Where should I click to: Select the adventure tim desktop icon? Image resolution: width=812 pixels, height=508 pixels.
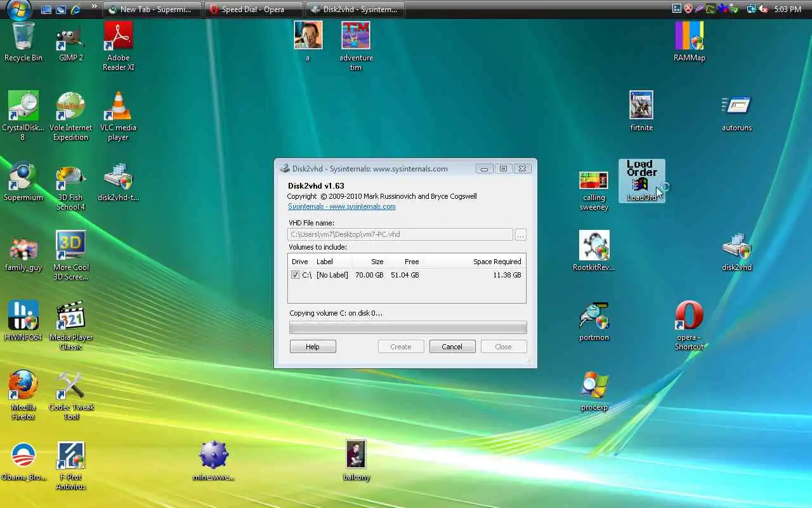pyautogui.click(x=356, y=46)
